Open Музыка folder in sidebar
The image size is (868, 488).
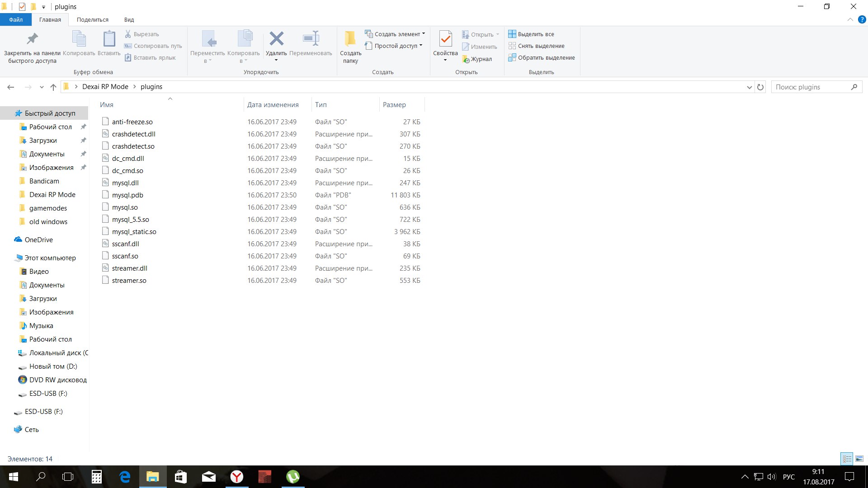(x=41, y=325)
